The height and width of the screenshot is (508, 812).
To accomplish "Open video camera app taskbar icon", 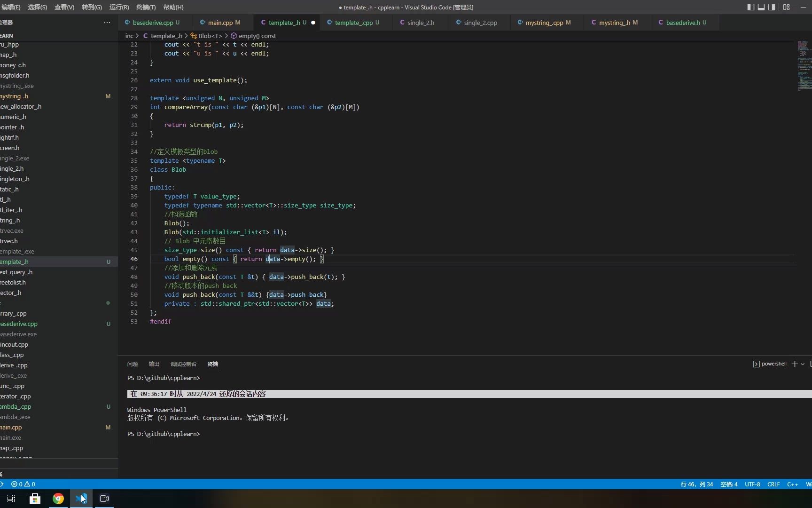I will [104, 499].
